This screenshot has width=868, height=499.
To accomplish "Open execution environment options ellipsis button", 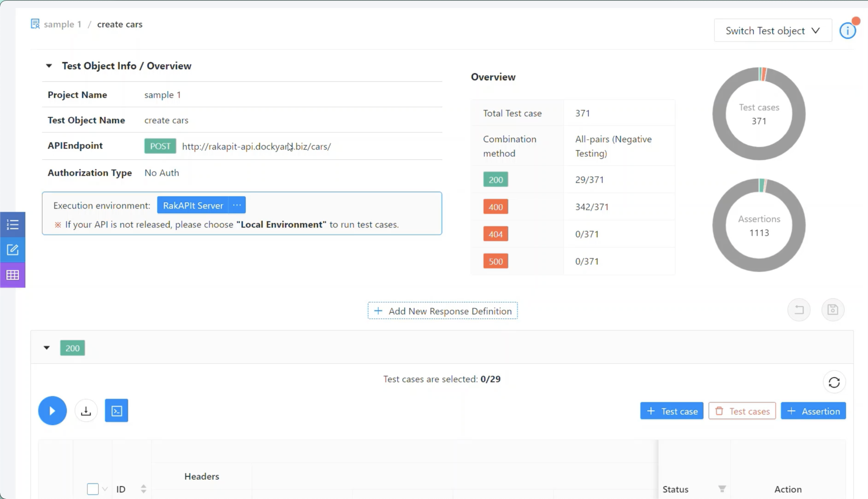I will click(237, 205).
